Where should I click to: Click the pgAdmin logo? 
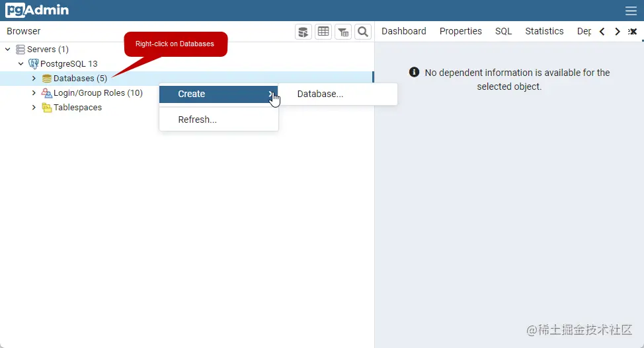tap(37, 10)
